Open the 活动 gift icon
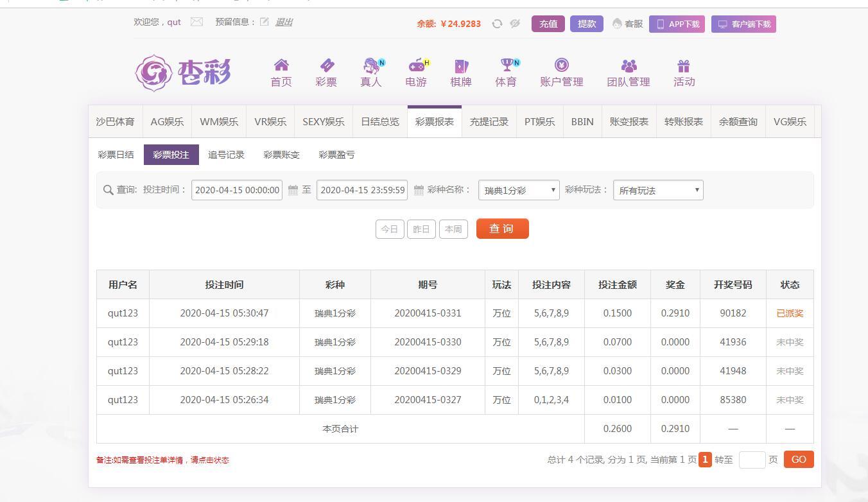This screenshot has width=868, height=502. (x=684, y=65)
